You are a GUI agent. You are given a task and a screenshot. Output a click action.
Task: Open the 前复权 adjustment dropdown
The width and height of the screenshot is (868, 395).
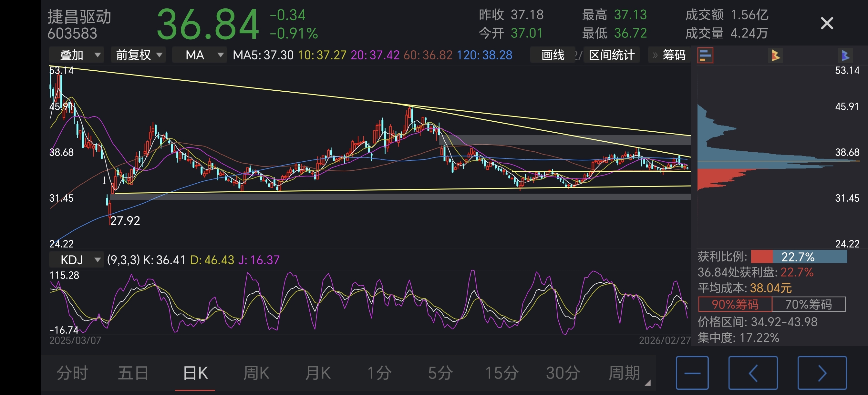138,55
